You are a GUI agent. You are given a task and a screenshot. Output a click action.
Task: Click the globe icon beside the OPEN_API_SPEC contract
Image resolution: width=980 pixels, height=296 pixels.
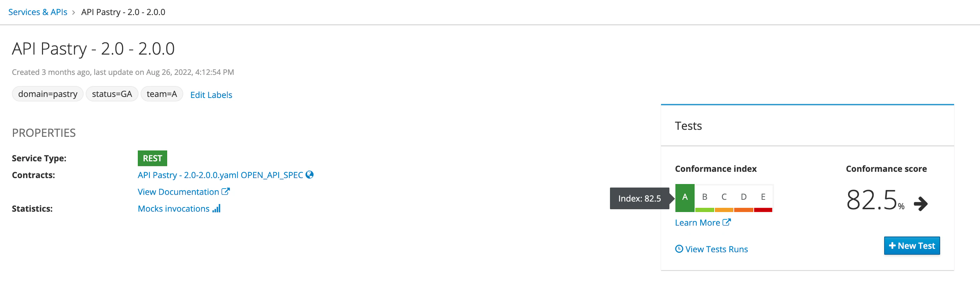tap(309, 175)
